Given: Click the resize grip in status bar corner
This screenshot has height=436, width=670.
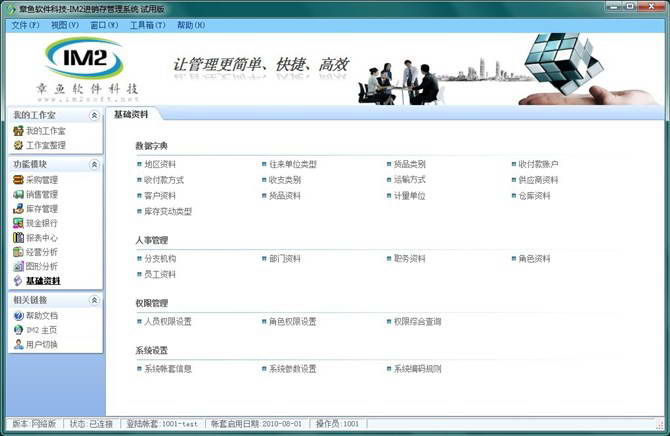Looking at the screenshot, I should pyautogui.click(x=659, y=424).
